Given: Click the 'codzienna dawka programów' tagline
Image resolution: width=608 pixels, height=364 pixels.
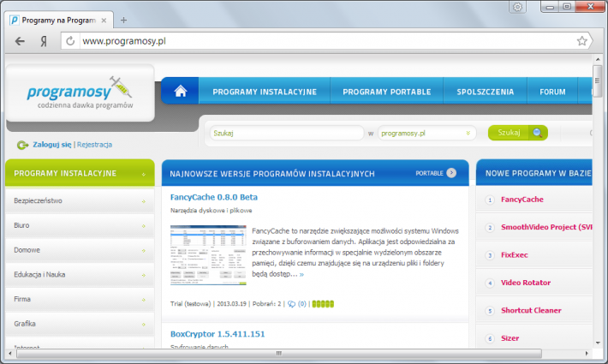Looking at the screenshot, I should pos(86,105).
